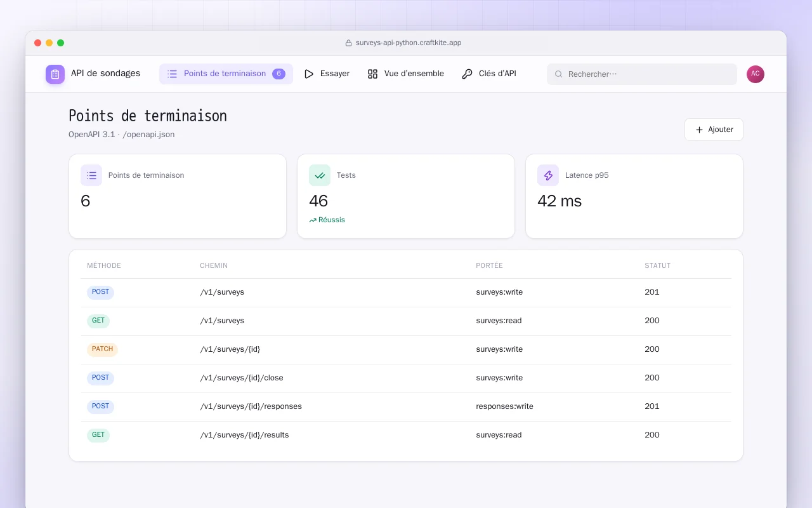Click the trending arrow beside Réussis

point(313,220)
